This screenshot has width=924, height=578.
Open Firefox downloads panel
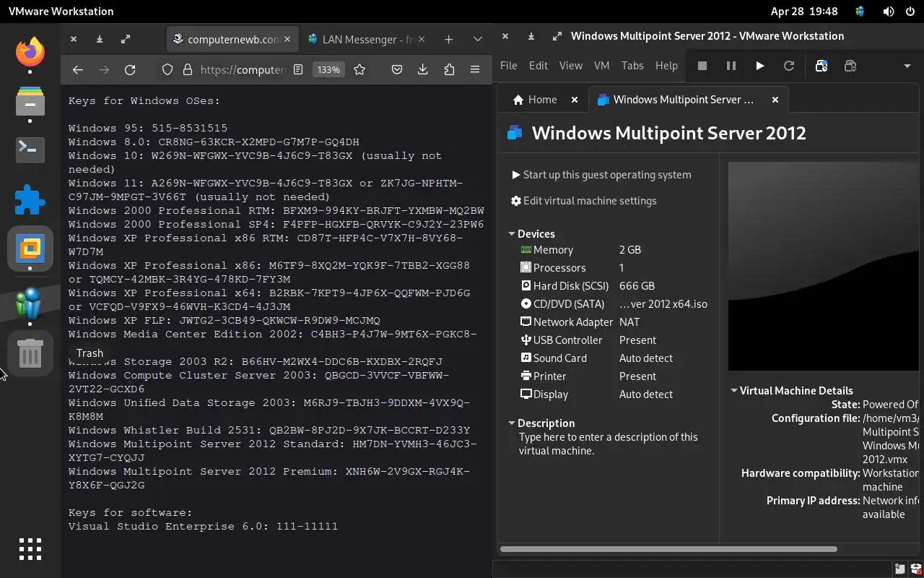[x=423, y=69]
